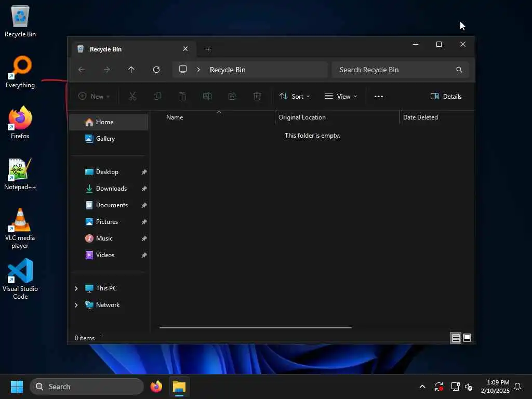The image size is (532, 399).
Task: Toggle the muted volume icon in tray
Action: (x=469, y=387)
